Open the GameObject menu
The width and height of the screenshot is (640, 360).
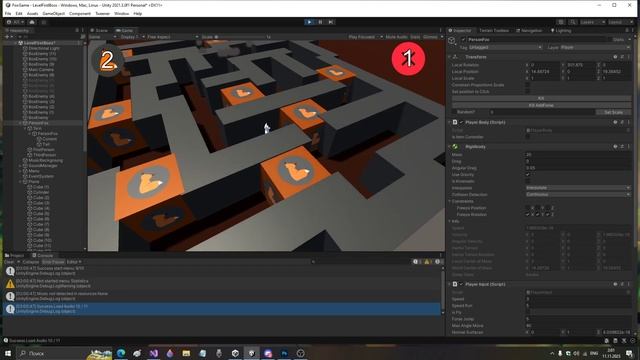[x=53, y=13]
